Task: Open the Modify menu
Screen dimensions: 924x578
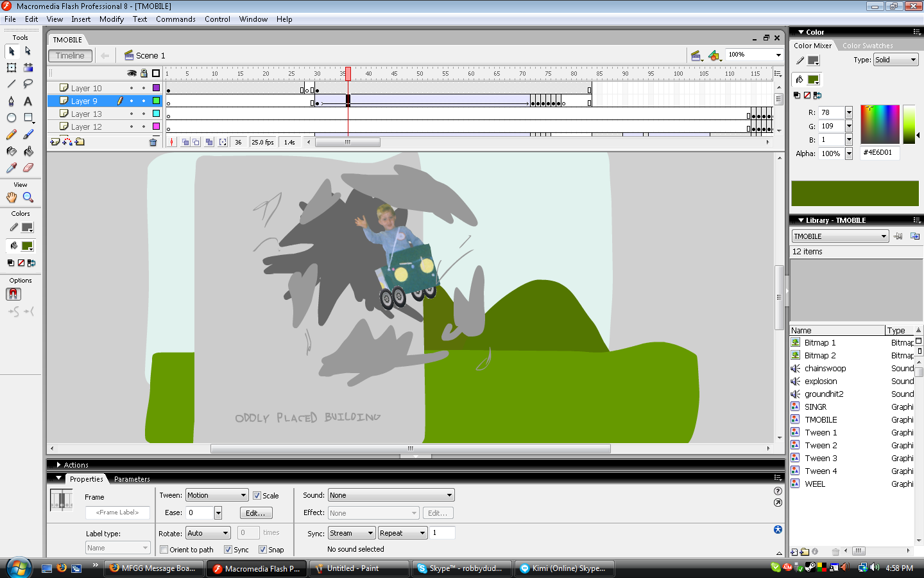Action: pyautogui.click(x=111, y=19)
